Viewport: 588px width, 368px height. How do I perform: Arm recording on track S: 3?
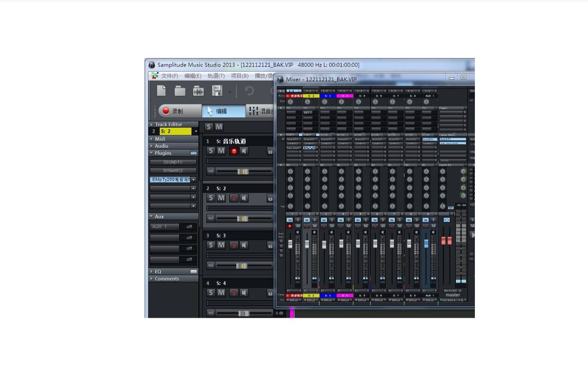point(234,245)
